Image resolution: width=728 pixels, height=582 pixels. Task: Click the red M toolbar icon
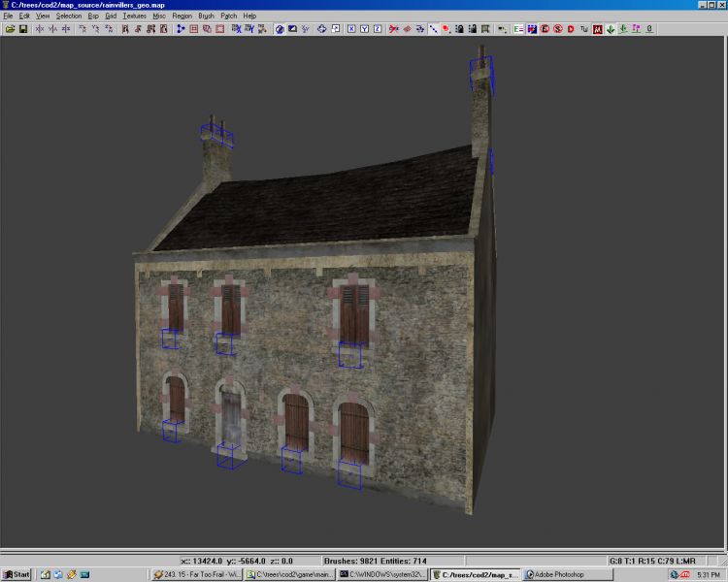[598, 29]
